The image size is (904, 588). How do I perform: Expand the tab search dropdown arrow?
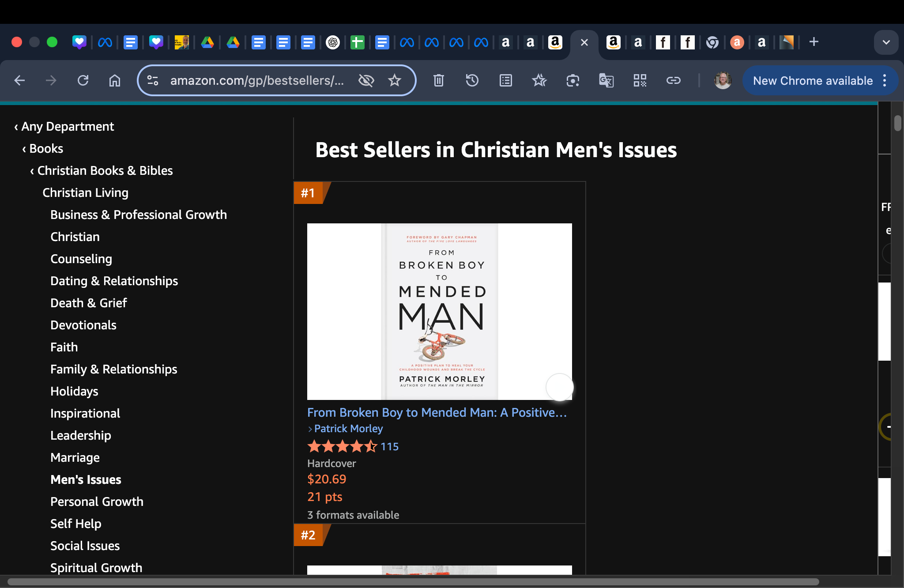click(886, 42)
